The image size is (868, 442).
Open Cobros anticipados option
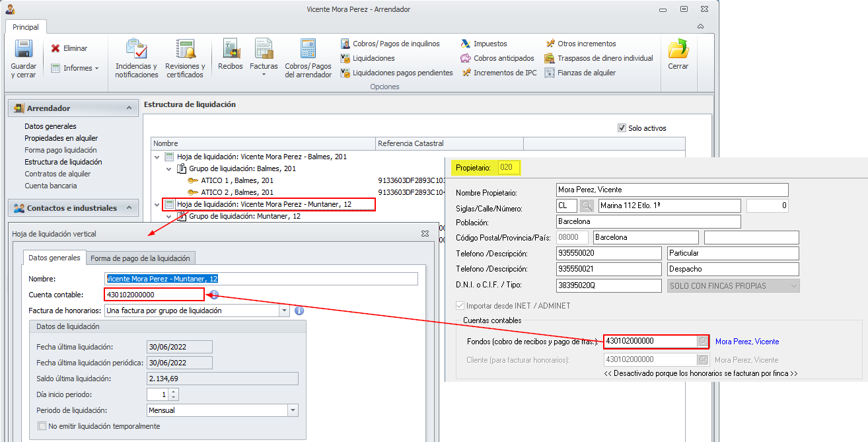497,58
